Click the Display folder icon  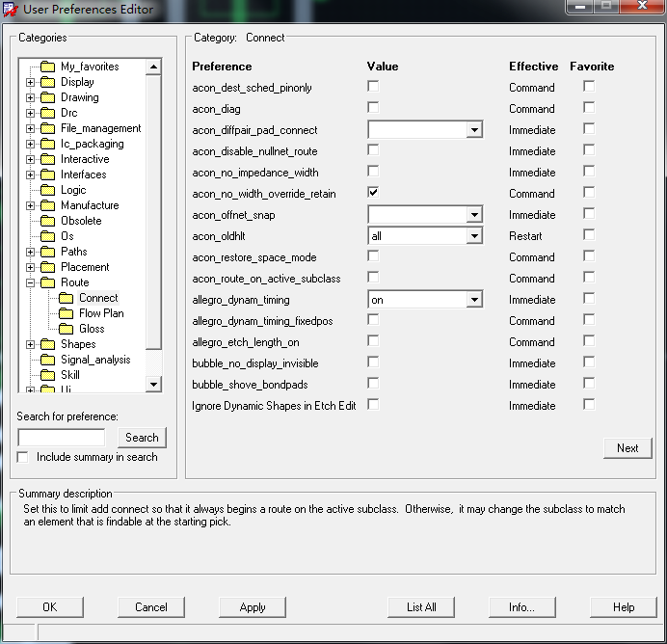tap(47, 82)
